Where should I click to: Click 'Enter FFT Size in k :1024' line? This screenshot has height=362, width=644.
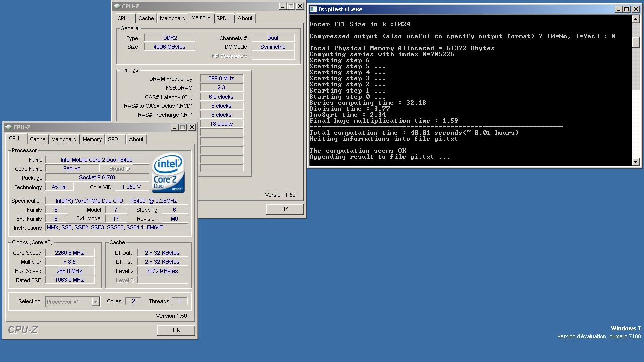coord(360,24)
